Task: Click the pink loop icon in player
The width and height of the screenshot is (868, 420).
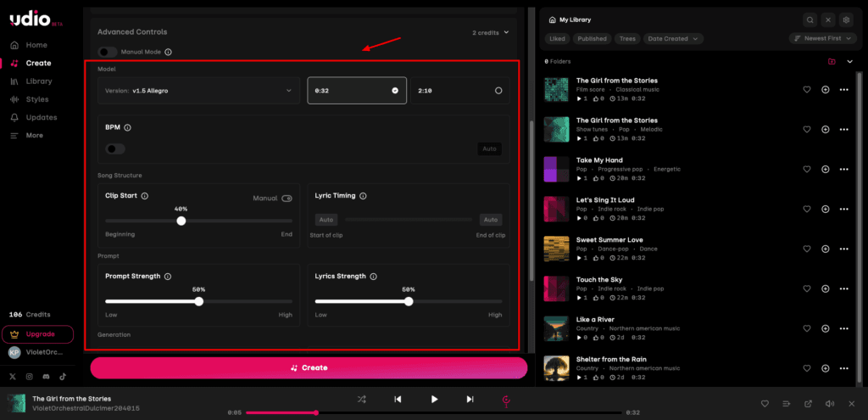Action: coord(506,400)
